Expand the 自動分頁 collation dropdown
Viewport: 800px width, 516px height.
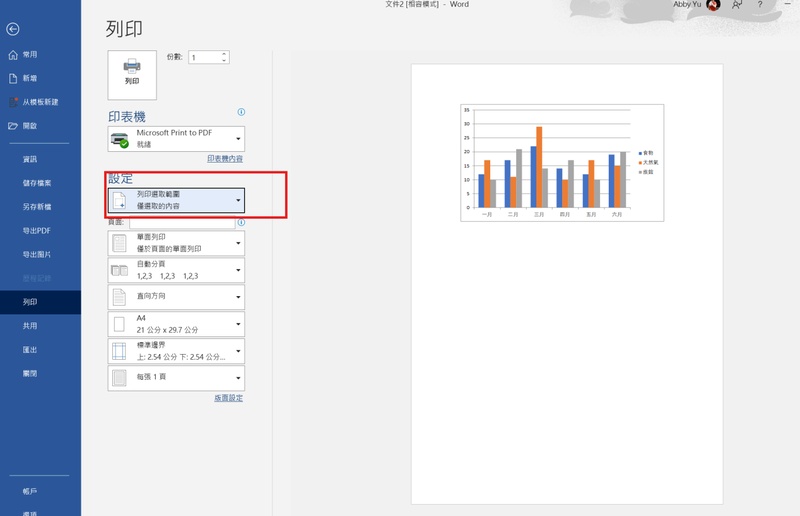176,270
